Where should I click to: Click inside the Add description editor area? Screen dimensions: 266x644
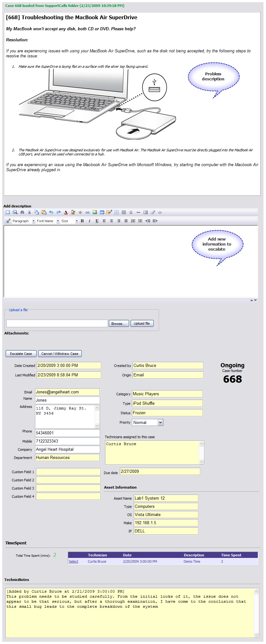pos(131,261)
